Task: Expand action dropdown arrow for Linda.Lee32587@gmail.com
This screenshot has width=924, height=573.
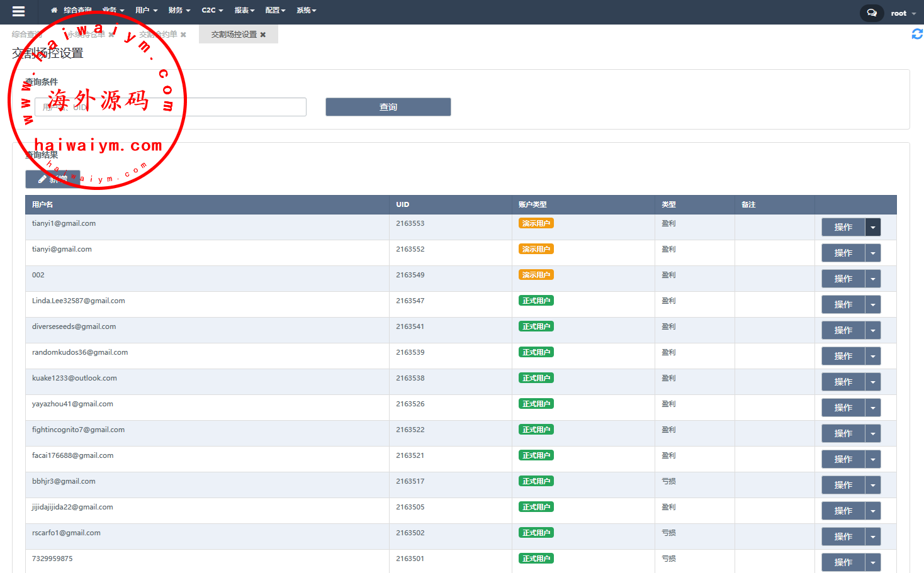Action: pos(872,304)
